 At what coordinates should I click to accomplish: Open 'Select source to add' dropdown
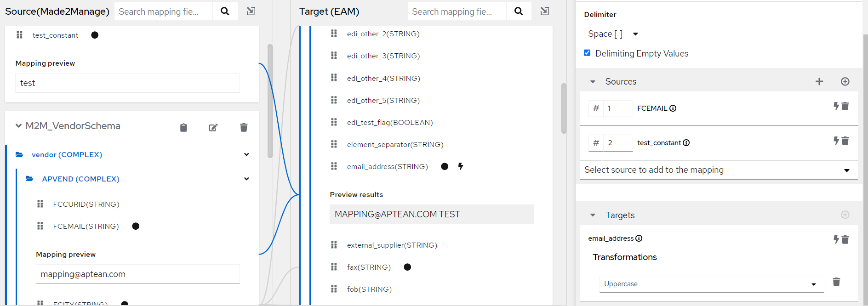click(x=718, y=170)
